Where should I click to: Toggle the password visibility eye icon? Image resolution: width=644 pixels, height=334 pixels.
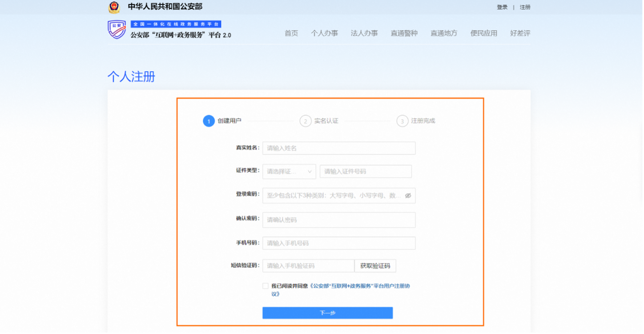point(407,195)
